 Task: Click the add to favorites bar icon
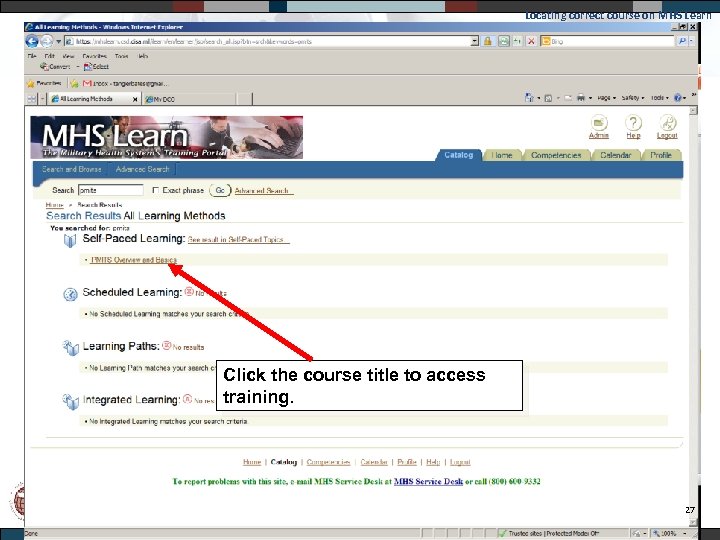[74, 84]
